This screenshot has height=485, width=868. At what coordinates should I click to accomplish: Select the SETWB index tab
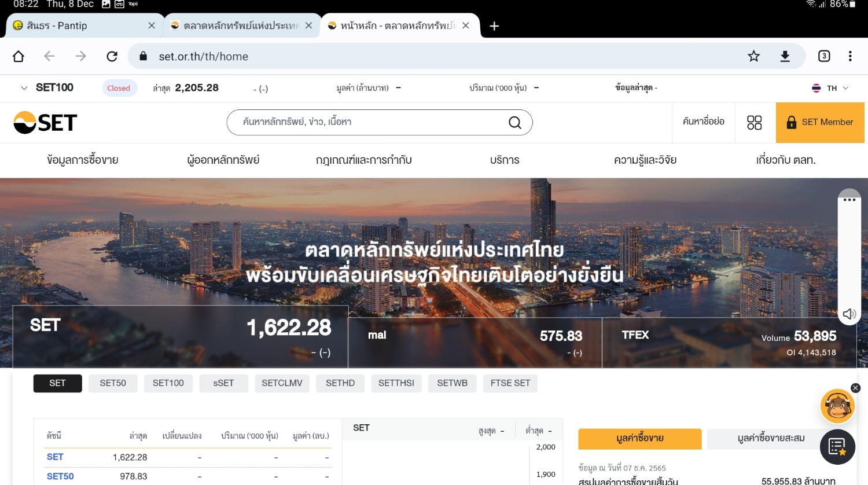(x=453, y=383)
